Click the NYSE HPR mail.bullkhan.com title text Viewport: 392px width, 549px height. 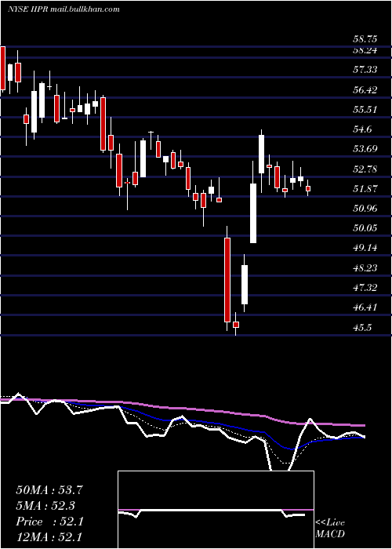64,9
